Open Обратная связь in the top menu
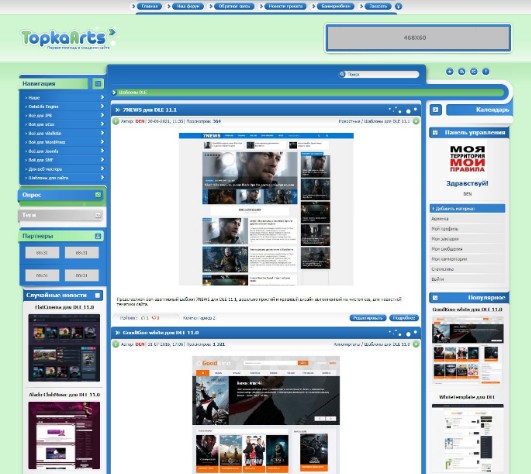Image resolution: width=531 pixels, height=474 pixels. tap(234, 6)
